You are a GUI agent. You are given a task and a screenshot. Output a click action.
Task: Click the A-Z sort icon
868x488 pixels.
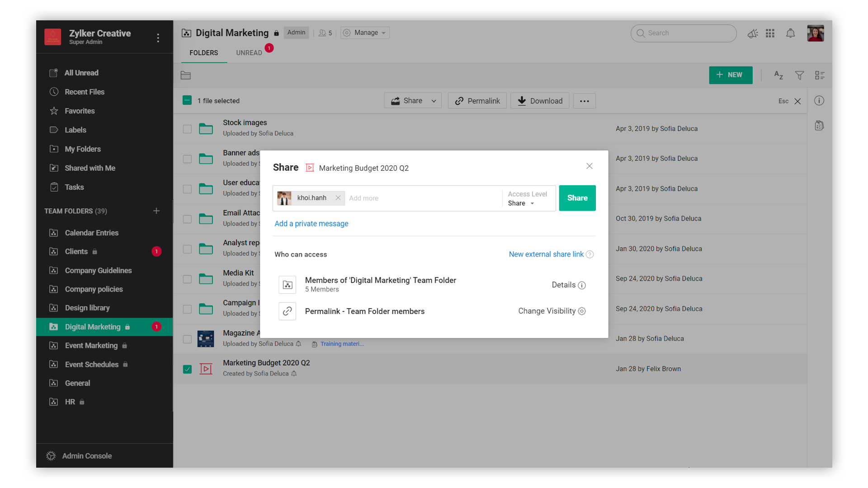778,75
